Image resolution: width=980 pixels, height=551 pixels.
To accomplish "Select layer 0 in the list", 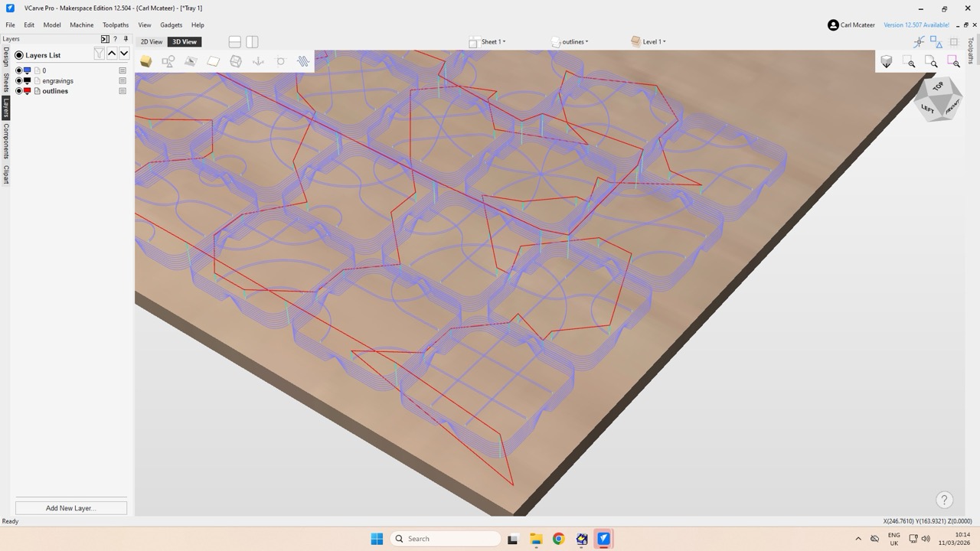I will pos(44,70).
